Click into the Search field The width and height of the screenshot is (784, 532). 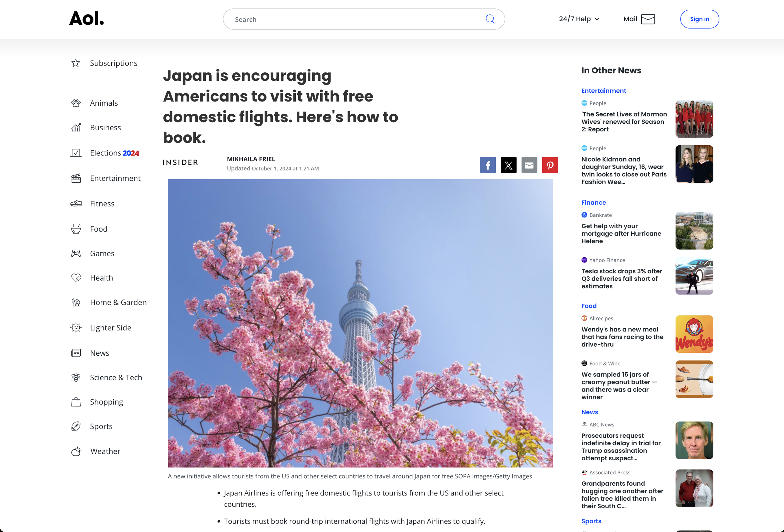354,19
